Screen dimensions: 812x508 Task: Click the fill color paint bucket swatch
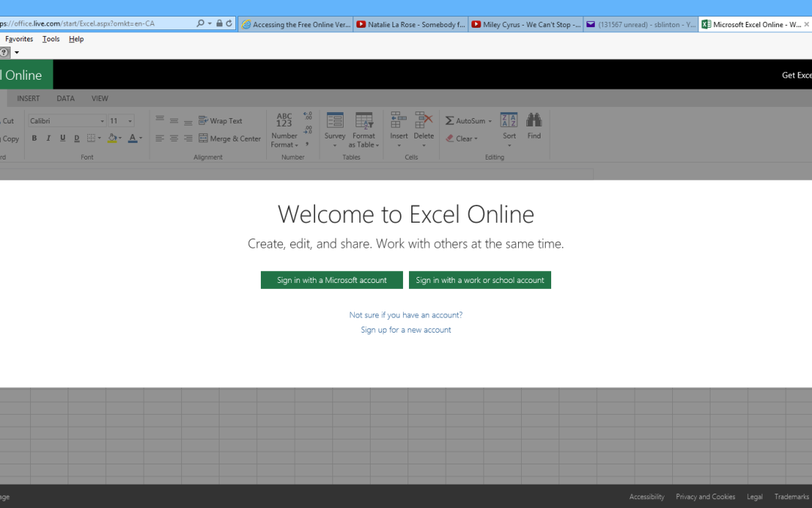click(112, 138)
